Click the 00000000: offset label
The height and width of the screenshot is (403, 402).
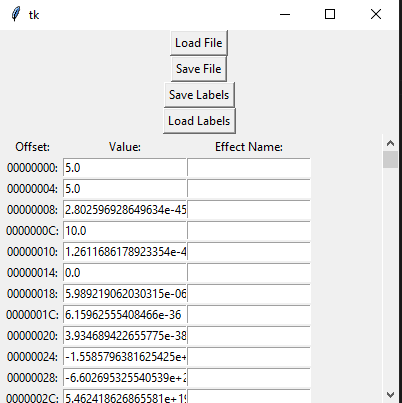[32, 168]
